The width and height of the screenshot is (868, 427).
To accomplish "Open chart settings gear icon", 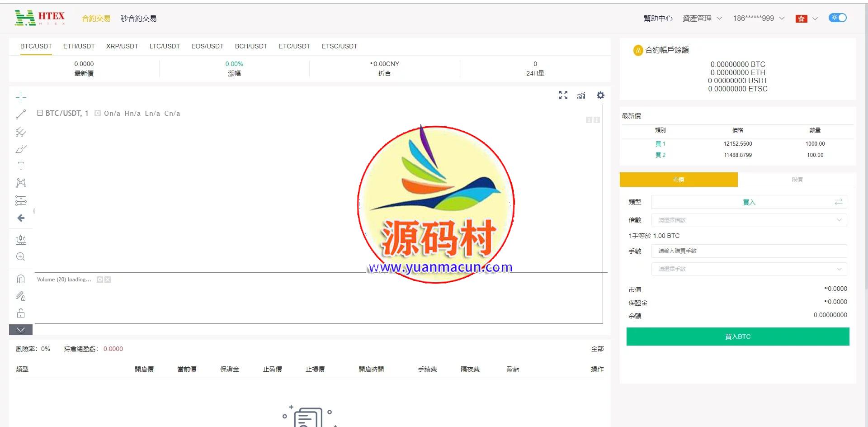I will click(x=600, y=95).
